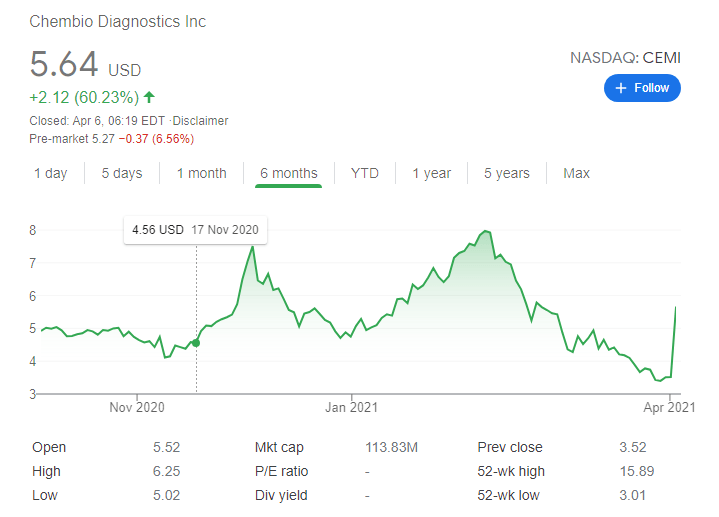
Task: Click the Prev close value 3.52
Action: click(x=633, y=447)
